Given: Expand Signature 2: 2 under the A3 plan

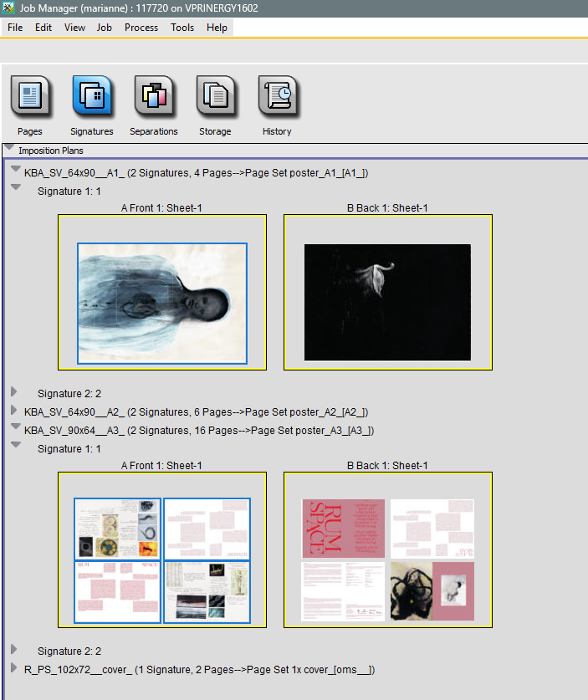Looking at the screenshot, I should (14, 650).
